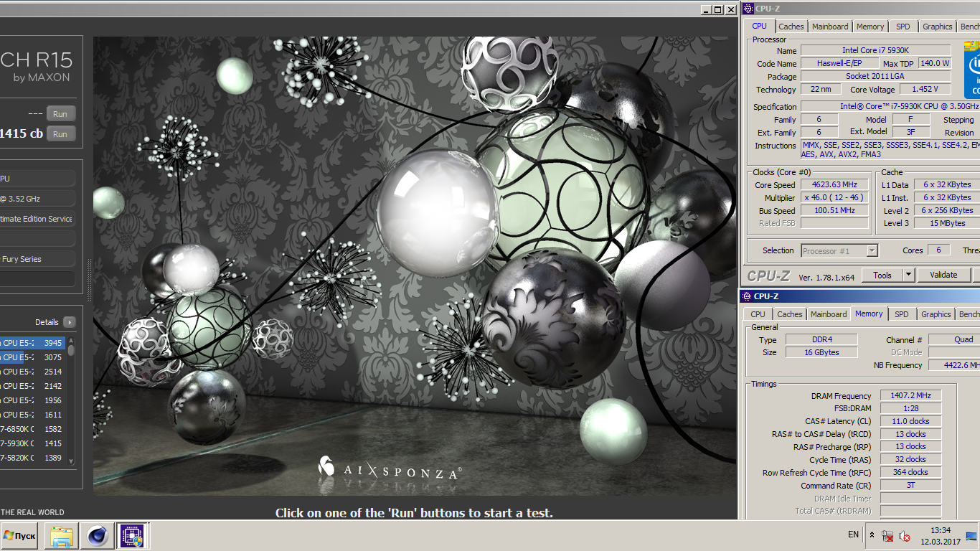The height and width of the screenshot is (551, 980).
Task: Expand Cinebench ranking Details arrow
Action: [69, 322]
